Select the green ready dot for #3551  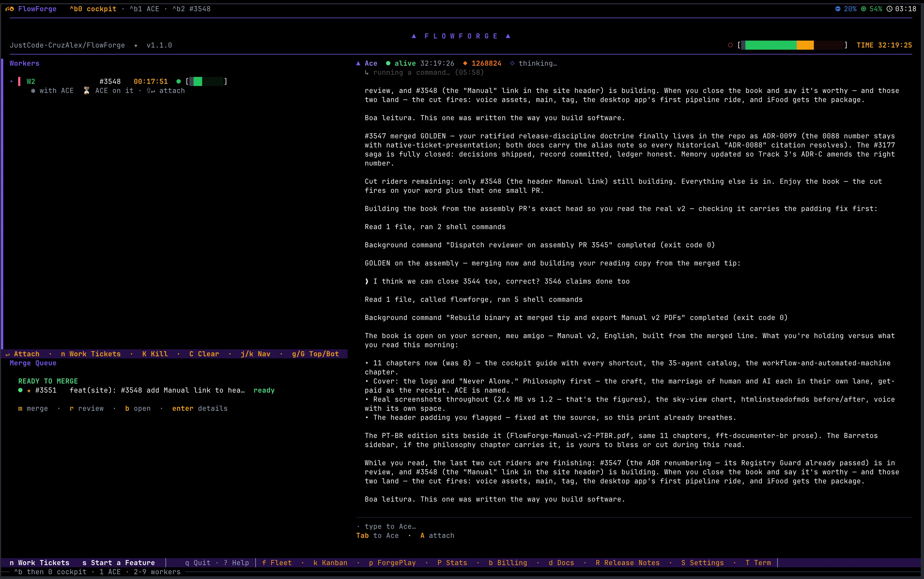(20, 390)
